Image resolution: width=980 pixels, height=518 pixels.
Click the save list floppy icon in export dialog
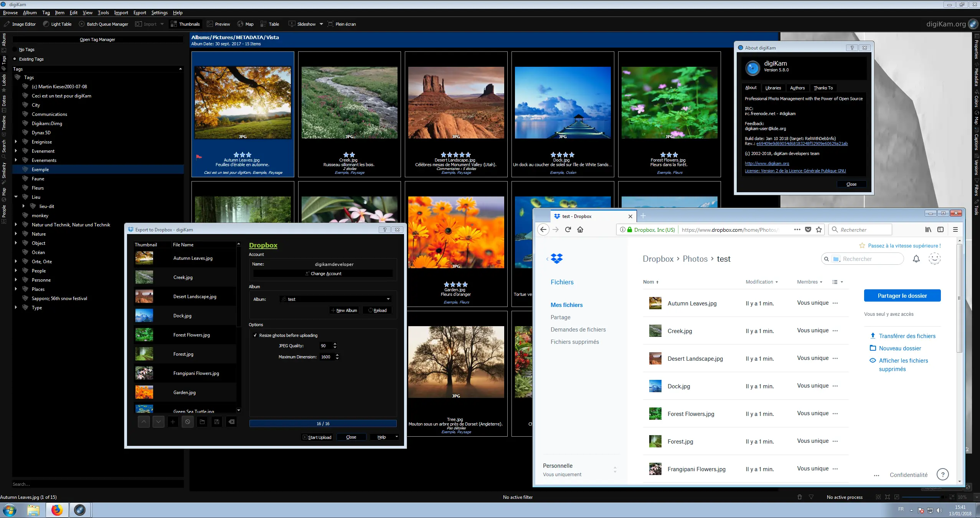click(217, 422)
